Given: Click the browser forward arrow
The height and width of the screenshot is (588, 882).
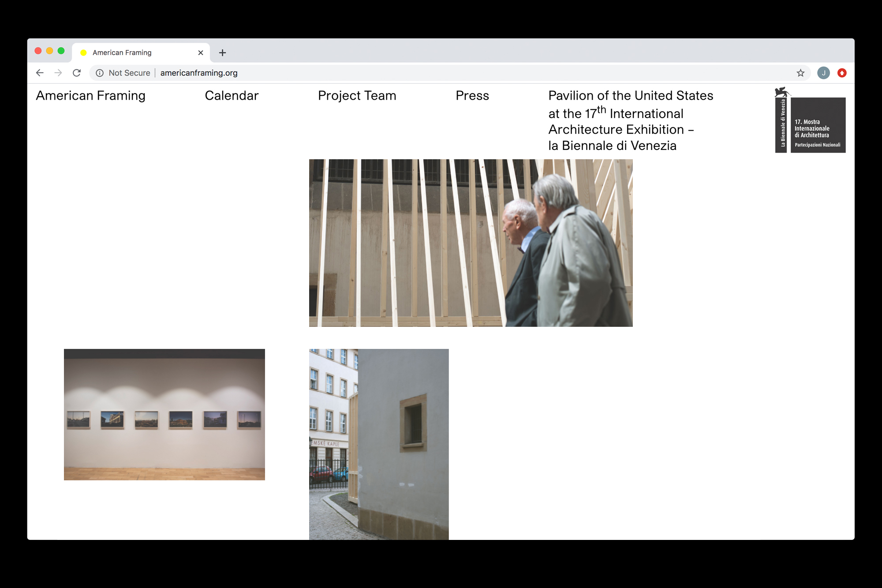Looking at the screenshot, I should [58, 73].
